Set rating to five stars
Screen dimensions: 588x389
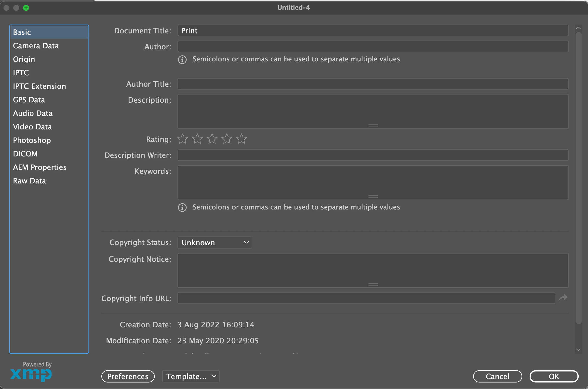click(241, 139)
